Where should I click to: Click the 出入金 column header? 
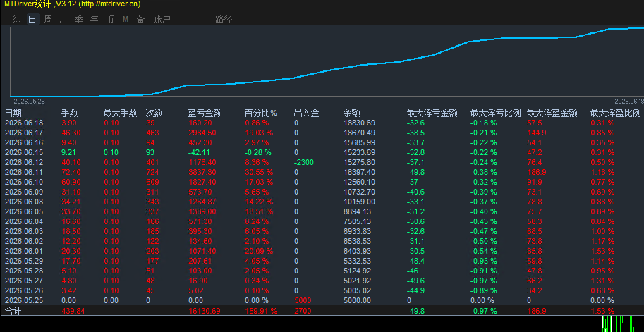tap(307, 113)
